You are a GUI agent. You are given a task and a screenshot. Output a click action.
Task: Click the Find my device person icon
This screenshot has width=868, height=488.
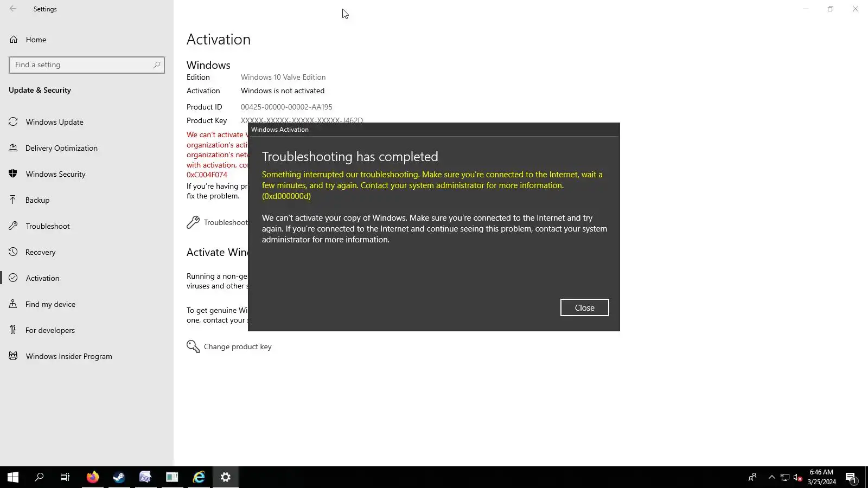click(13, 304)
